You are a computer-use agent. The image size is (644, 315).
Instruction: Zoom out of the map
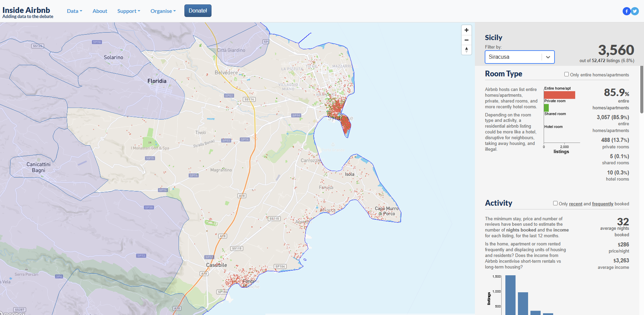click(466, 40)
